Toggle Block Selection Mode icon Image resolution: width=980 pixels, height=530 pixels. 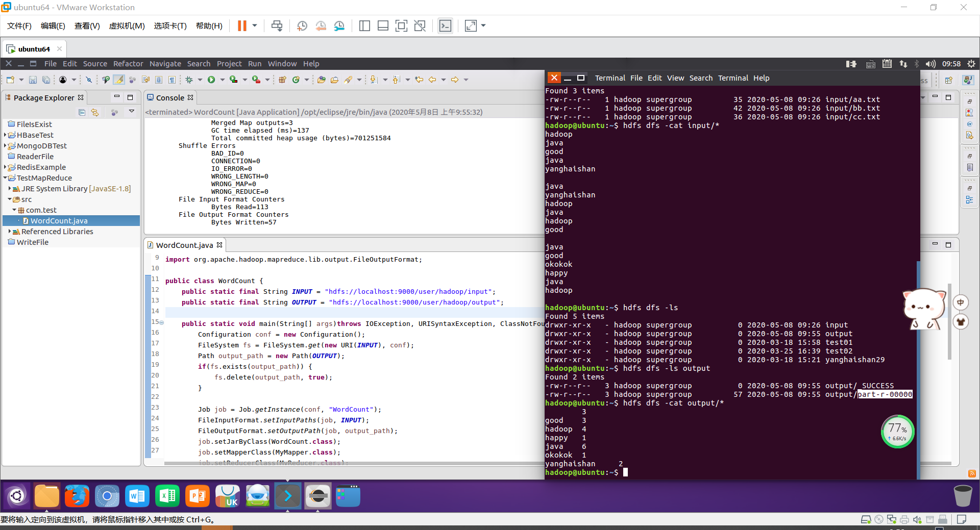159,80
